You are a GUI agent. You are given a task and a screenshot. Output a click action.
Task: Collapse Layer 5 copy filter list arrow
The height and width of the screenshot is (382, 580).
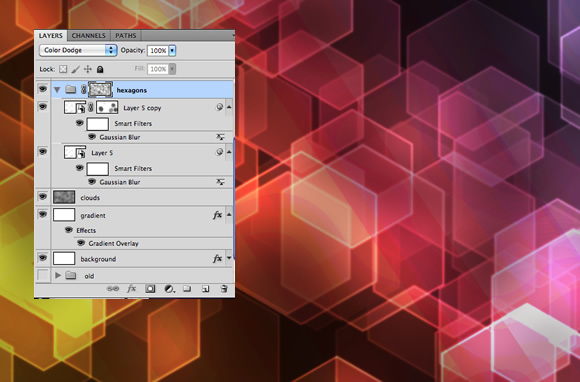coord(229,107)
